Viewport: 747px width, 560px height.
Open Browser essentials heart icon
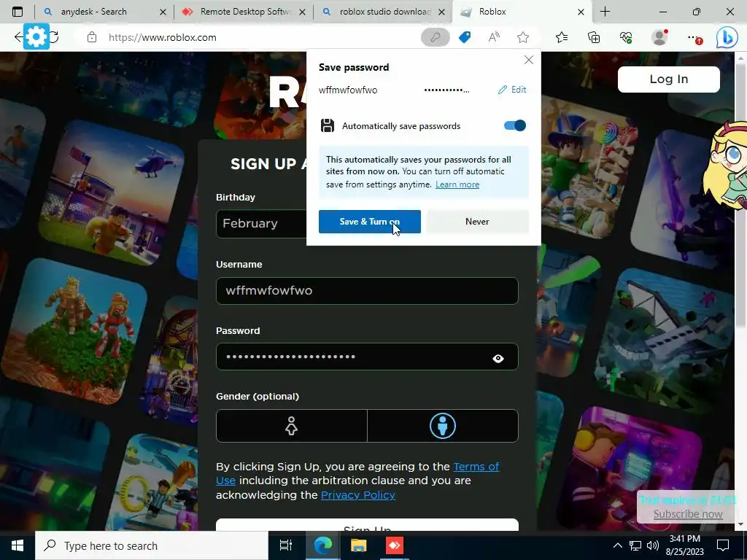(626, 37)
